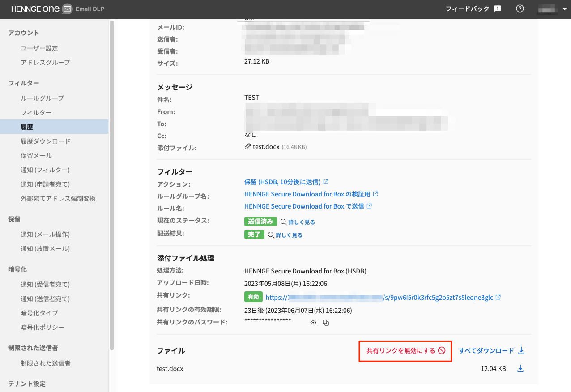
Task: Copy the shared link password with the copy icon
Action: [x=326, y=323]
